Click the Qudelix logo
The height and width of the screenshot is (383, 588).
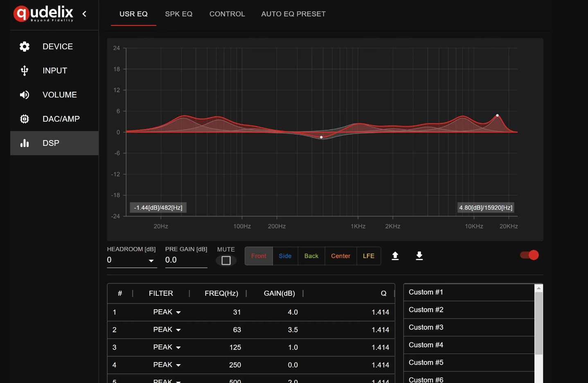click(x=43, y=14)
